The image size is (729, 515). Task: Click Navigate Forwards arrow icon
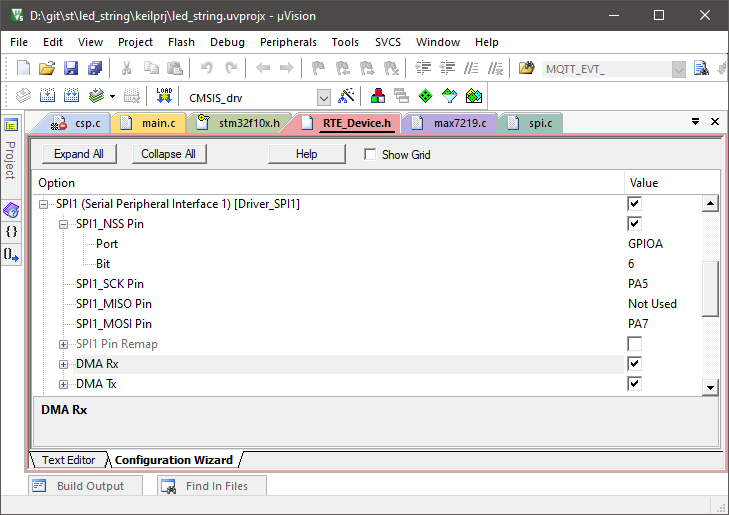coord(286,68)
